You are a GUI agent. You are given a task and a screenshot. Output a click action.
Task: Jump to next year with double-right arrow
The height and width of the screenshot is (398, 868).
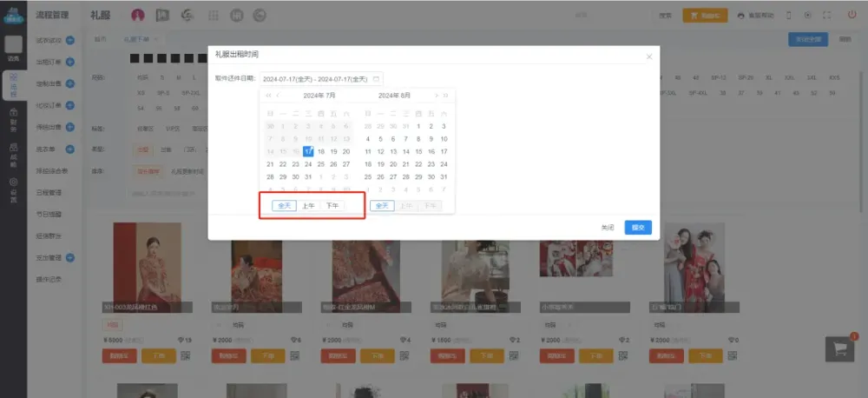445,96
